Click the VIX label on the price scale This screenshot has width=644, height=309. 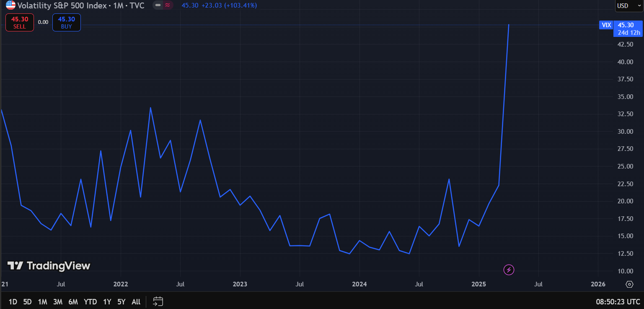coord(606,25)
